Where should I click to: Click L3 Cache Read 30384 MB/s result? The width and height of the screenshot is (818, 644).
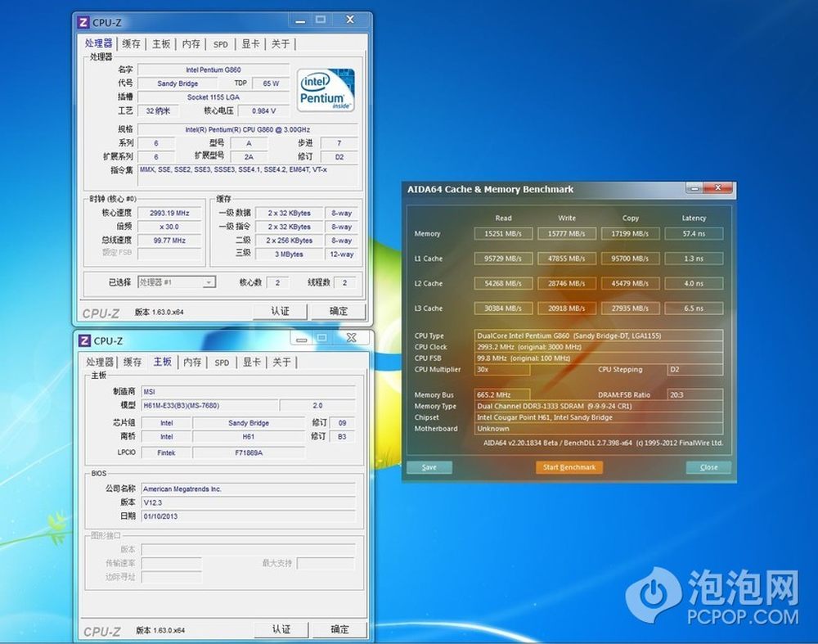[503, 308]
